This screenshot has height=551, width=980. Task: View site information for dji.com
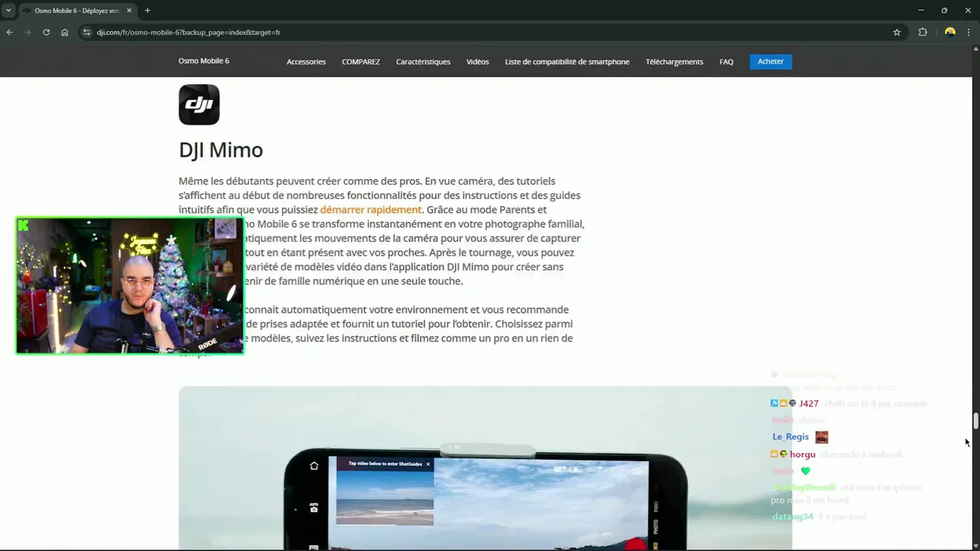[x=87, y=32]
